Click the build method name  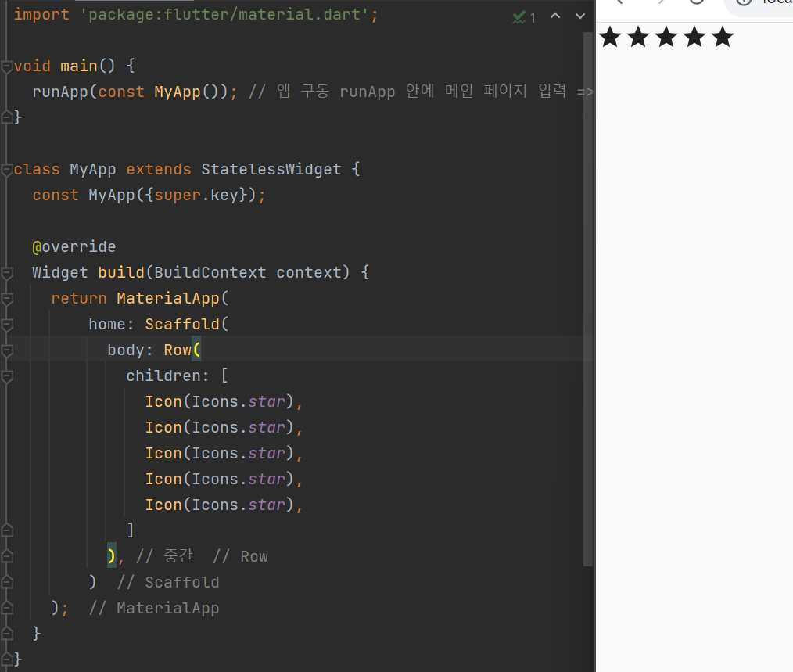click(x=121, y=273)
